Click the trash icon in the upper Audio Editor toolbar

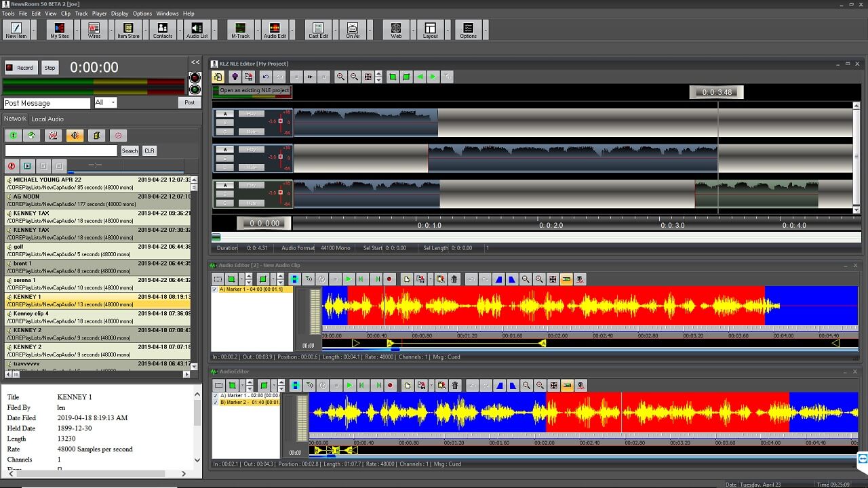click(454, 279)
